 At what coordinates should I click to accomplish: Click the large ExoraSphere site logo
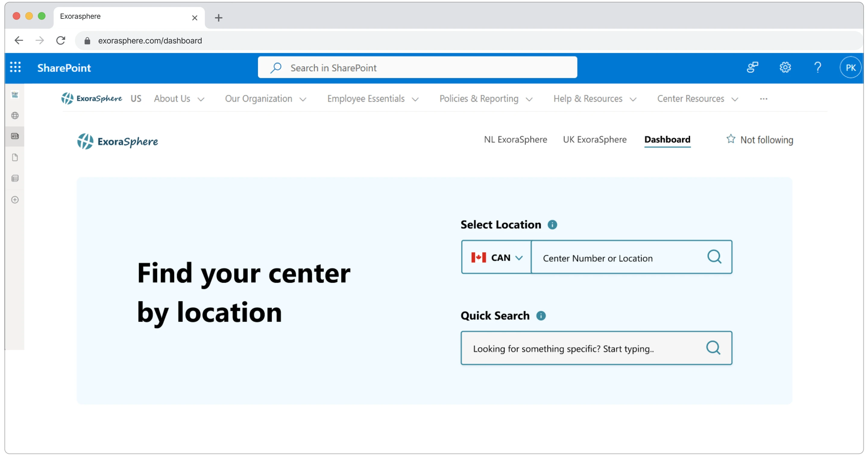[x=117, y=141]
